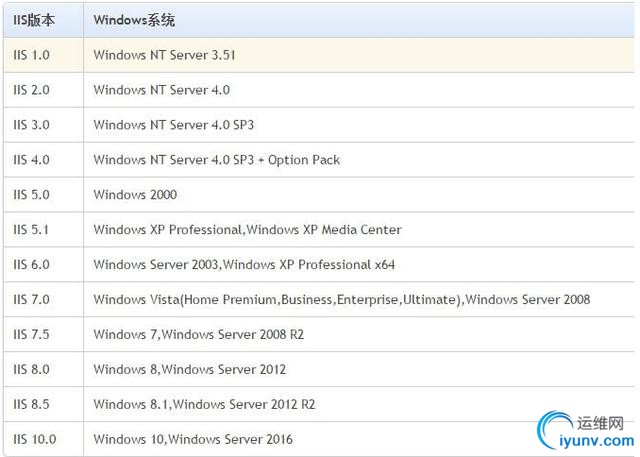Click the Windows 2000 cell
The height and width of the screenshot is (457, 640).
[135, 195]
